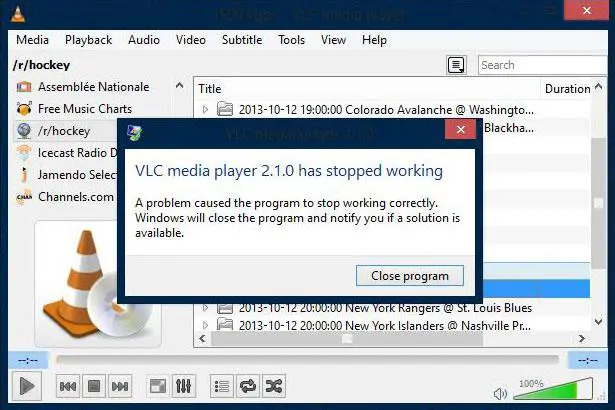Click the remaining time label

click(x=588, y=360)
